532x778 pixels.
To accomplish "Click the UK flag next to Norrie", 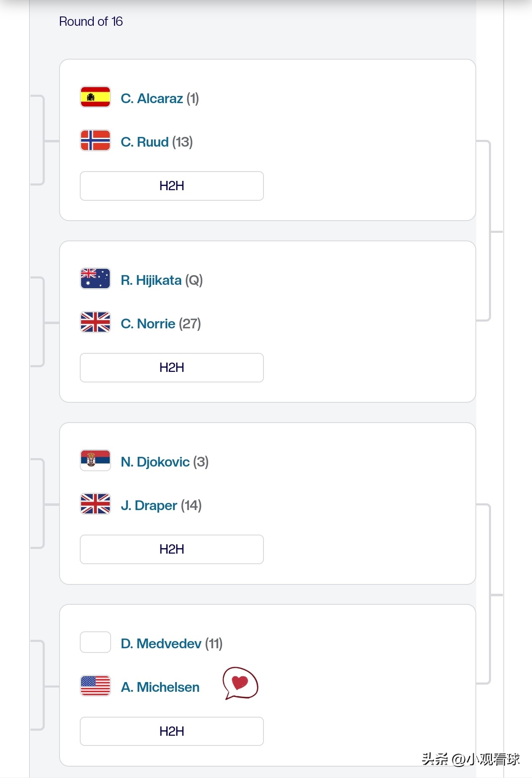I will [95, 322].
